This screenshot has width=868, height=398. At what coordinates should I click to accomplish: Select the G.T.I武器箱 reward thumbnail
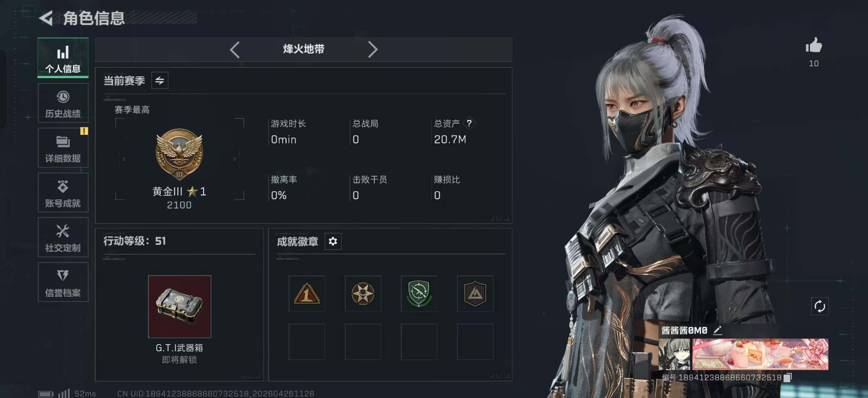[180, 306]
